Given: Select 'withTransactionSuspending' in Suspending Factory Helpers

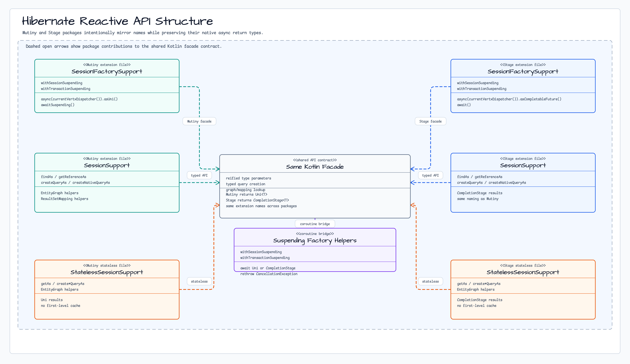Looking at the screenshot, I should click(x=265, y=258).
